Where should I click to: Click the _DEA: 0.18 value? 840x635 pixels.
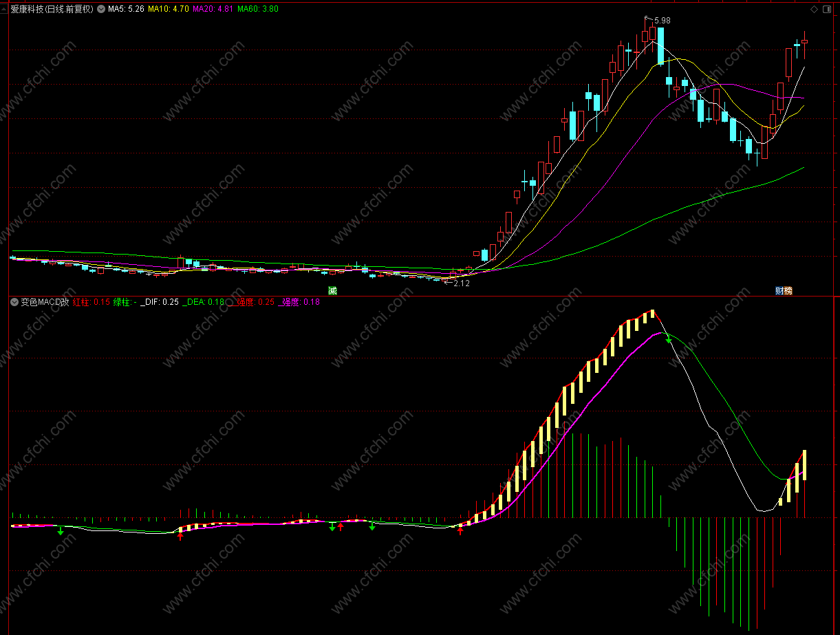pos(204,302)
